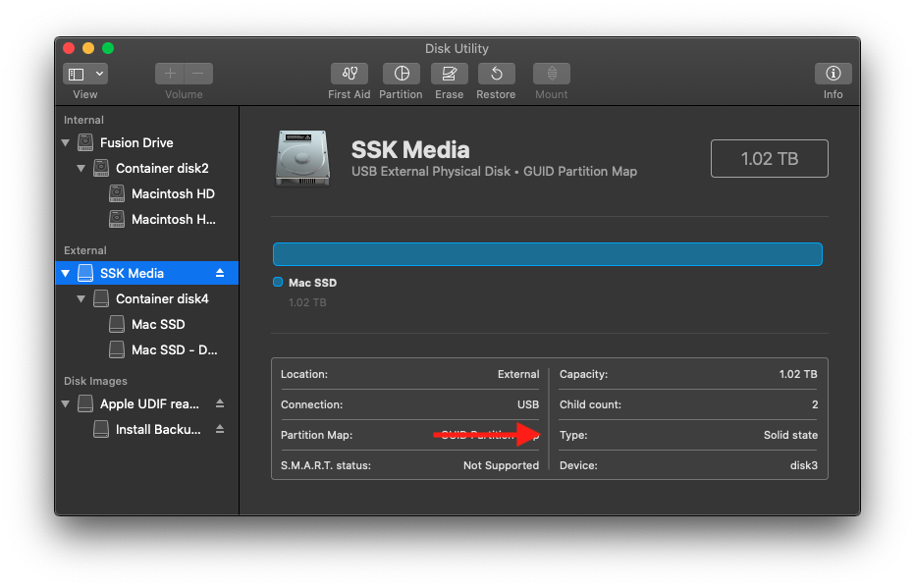Click the Mount toolbar icon
The image size is (915, 588).
552,74
